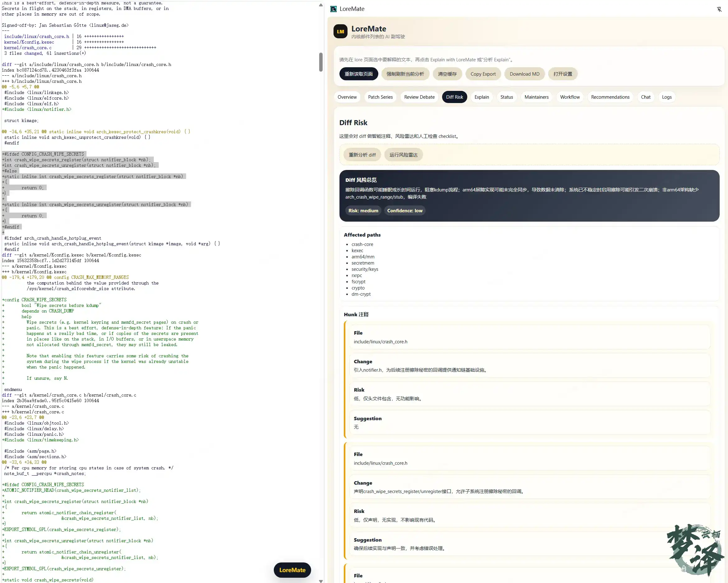Open the Chat tab
Image resolution: width=728 pixels, height=583 pixels.
(x=645, y=97)
